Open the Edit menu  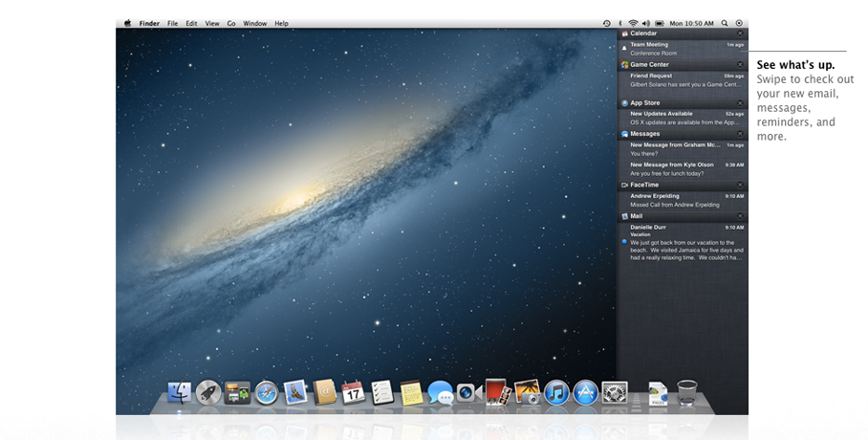click(191, 23)
